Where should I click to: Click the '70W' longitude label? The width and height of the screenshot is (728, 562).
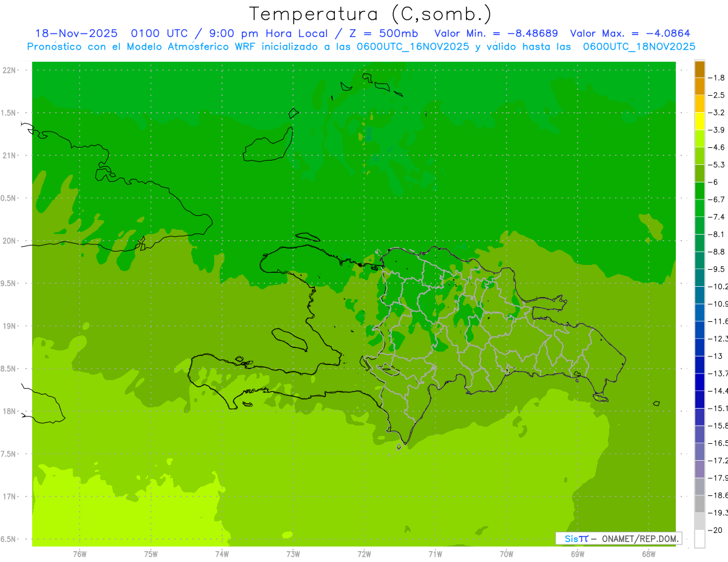coord(507,554)
